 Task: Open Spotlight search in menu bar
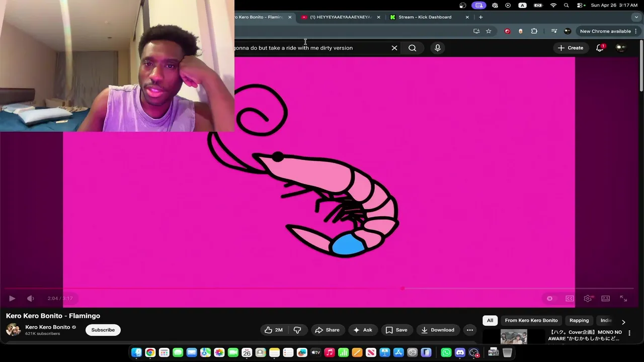click(567, 5)
